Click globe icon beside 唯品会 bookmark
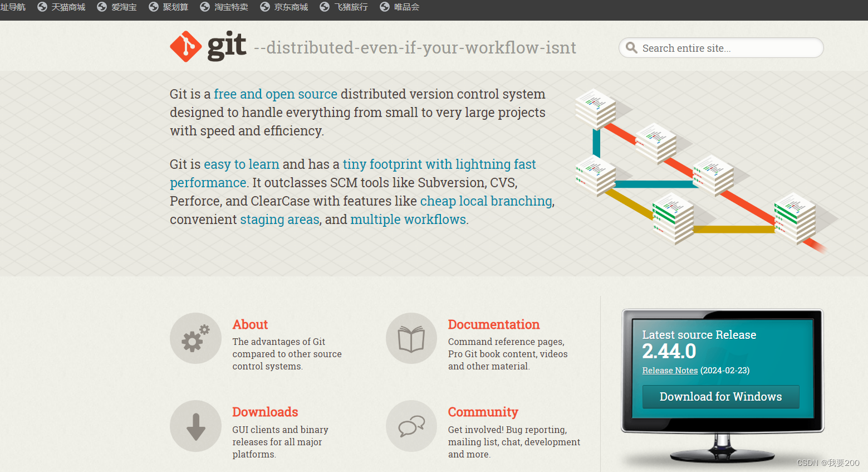Screen dimensions: 868x472 click(x=385, y=7)
